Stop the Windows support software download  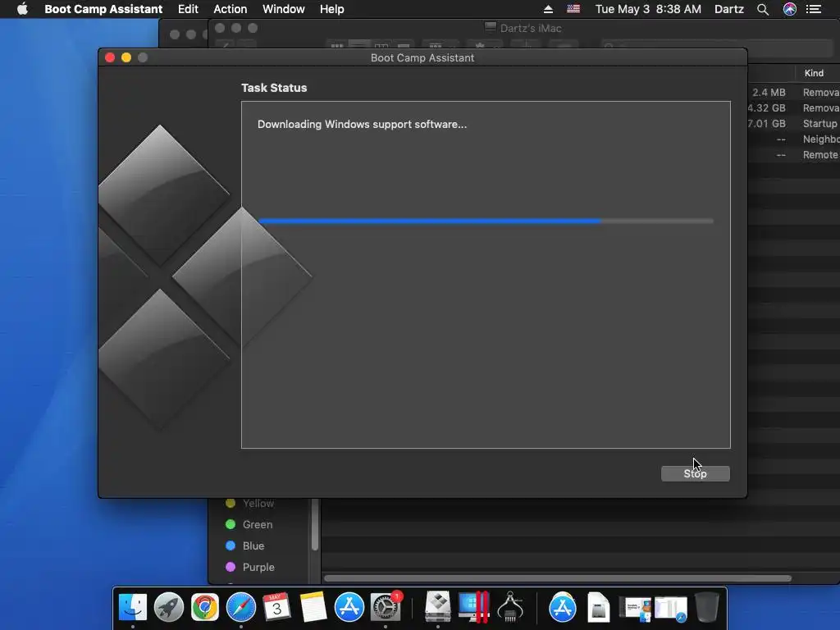[695, 473]
